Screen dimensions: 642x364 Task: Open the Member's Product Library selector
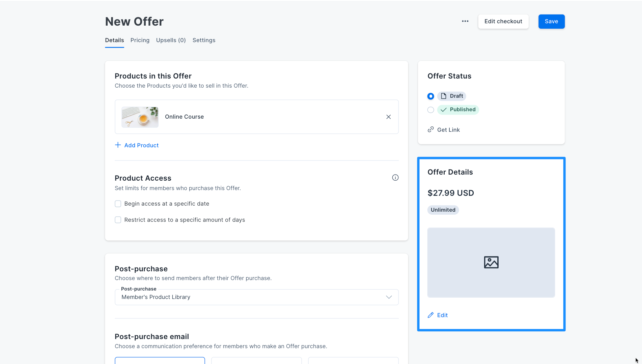click(x=257, y=297)
